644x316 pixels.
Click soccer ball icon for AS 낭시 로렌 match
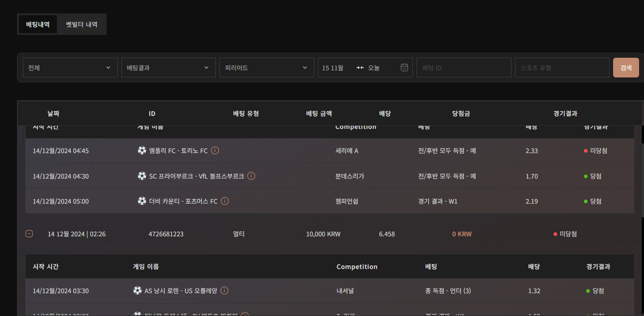tap(137, 291)
